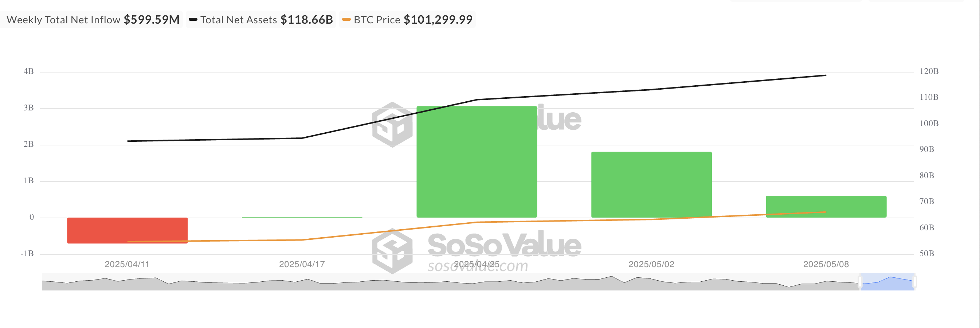
Task: Click the 2025/04/11 date axis label
Action: pyautogui.click(x=127, y=264)
